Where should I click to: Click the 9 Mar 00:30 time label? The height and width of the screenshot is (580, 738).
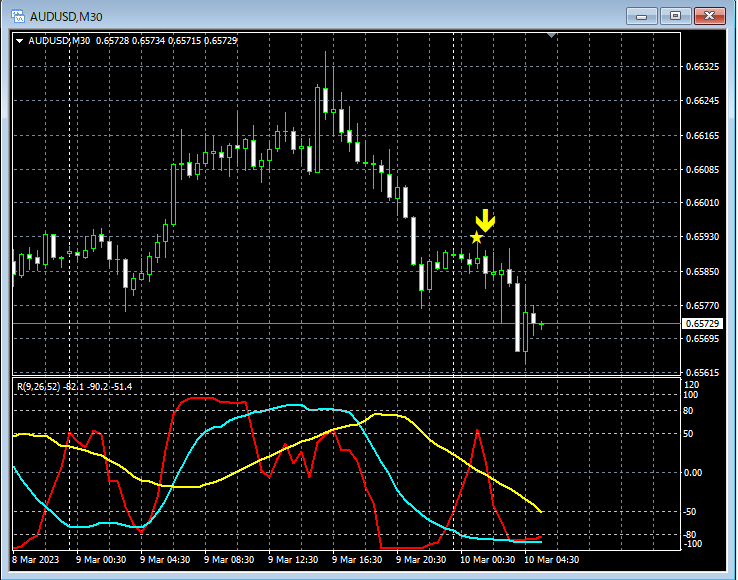[101, 560]
